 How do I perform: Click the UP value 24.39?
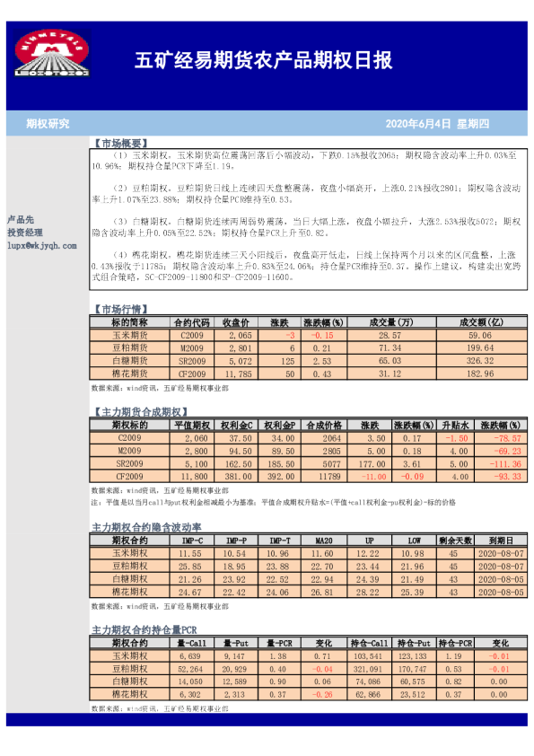click(x=369, y=579)
